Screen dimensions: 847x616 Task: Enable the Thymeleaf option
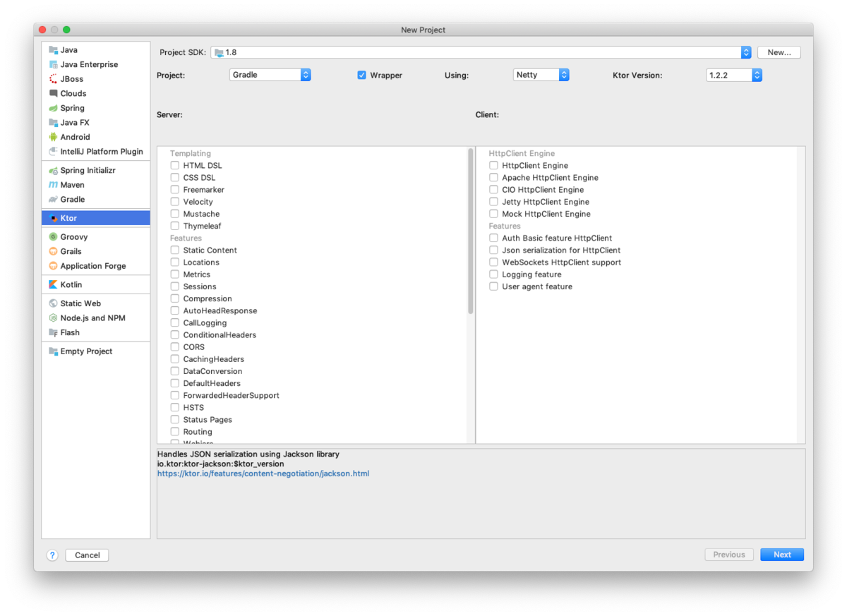coord(175,227)
